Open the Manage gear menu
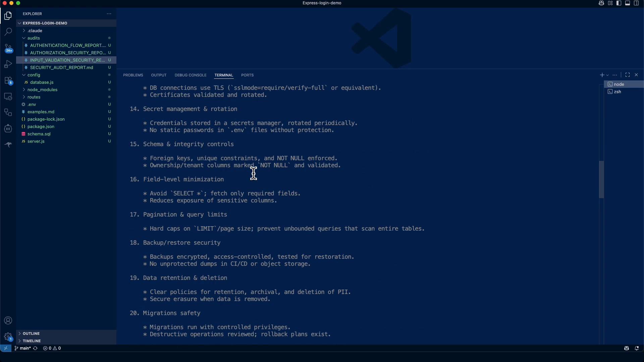644x362 pixels. point(8,337)
